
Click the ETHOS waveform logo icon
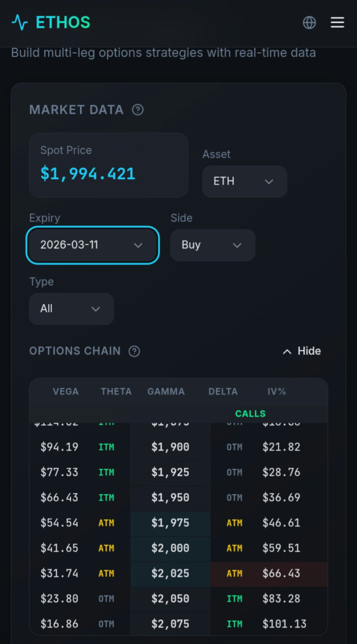(20, 22)
